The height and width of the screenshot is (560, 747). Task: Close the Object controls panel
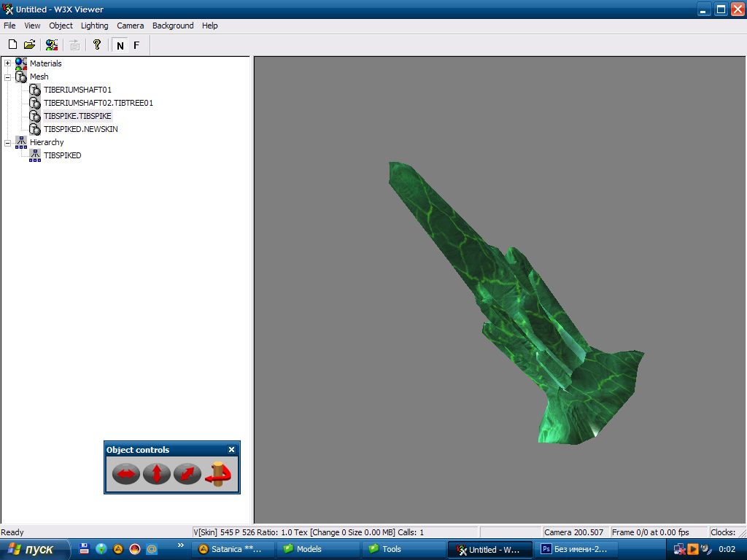pos(231,449)
